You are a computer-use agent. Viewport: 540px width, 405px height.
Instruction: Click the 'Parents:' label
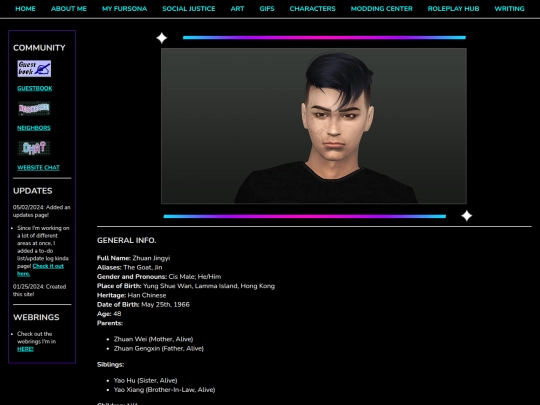[110, 323]
